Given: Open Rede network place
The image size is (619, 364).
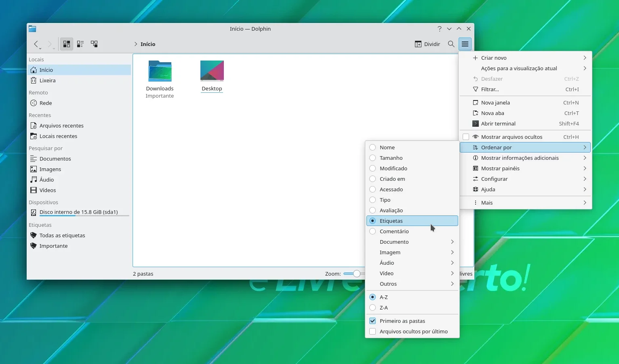Looking at the screenshot, I should pos(79,103).
